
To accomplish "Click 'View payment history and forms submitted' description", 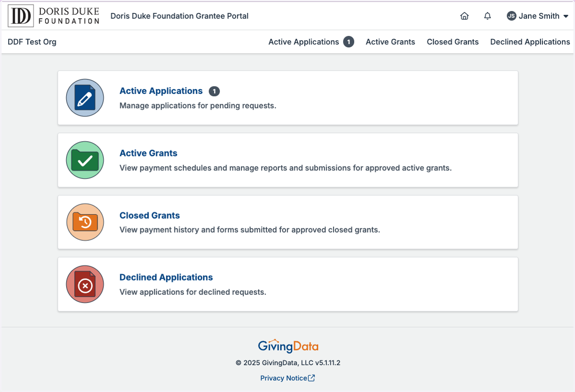I will click(x=250, y=230).
